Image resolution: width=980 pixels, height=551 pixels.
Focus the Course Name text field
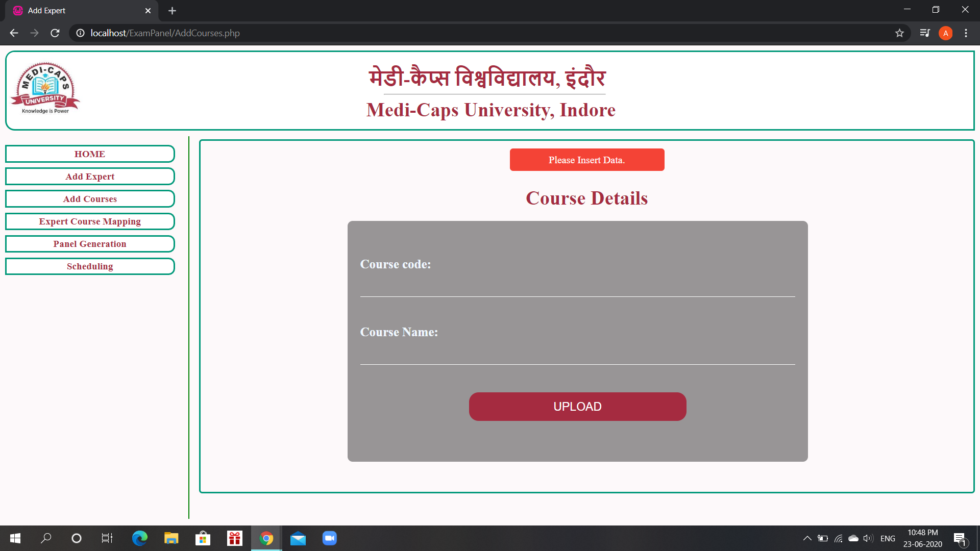click(x=577, y=355)
